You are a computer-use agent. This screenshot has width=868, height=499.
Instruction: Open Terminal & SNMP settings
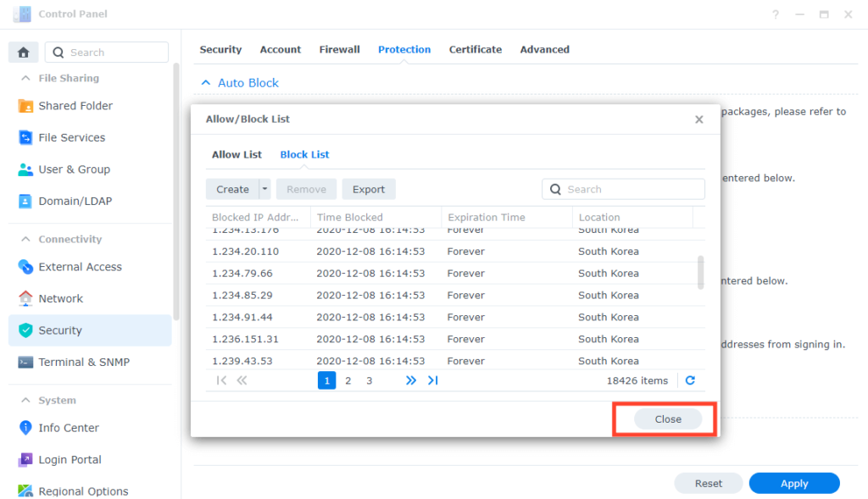tap(82, 362)
